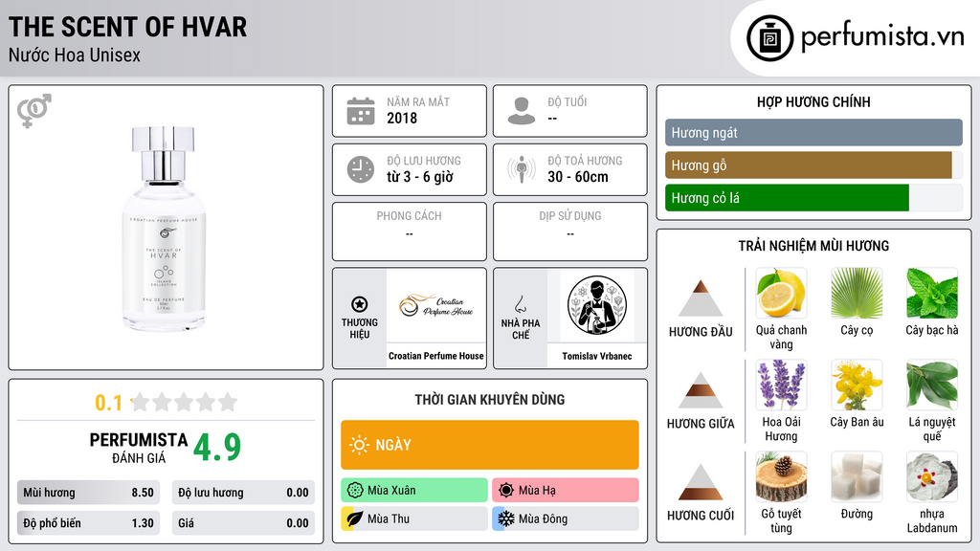Click the base-note pyramid icon above Hương cuối
Viewport: 980px width, 551px height.
[x=701, y=482]
